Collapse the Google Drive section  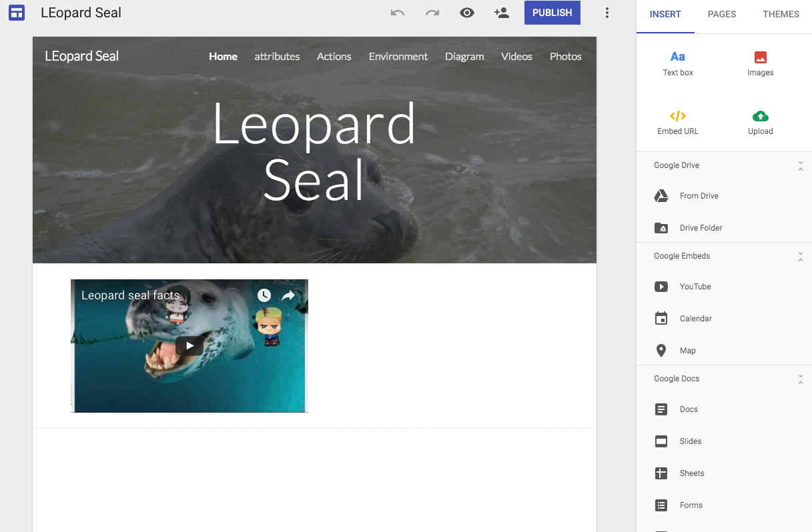800,165
